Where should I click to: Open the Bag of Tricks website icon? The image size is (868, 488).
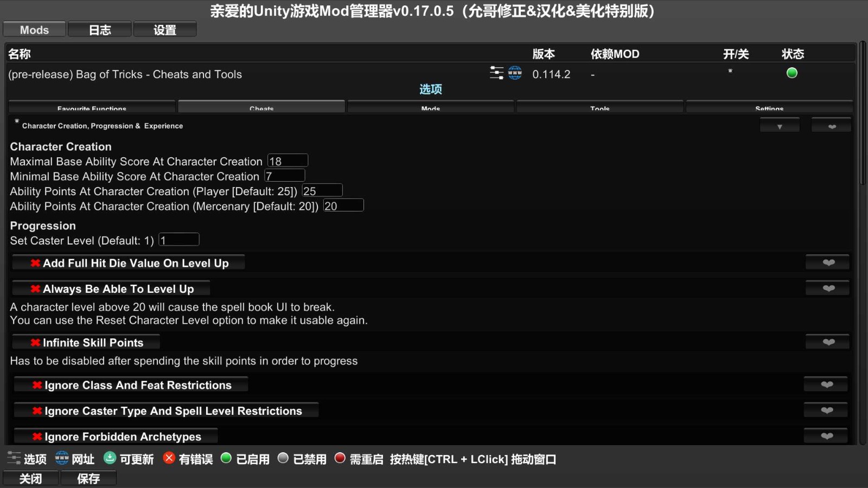click(515, 73)
